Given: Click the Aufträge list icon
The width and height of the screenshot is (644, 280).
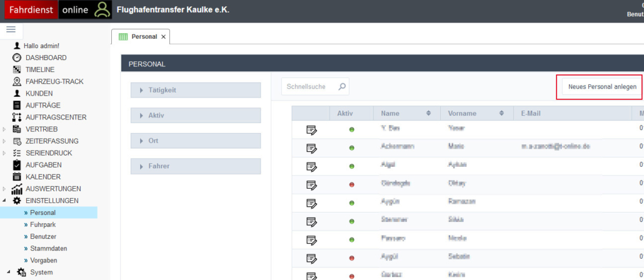Looking at the screenshot, I should point(17,105).
